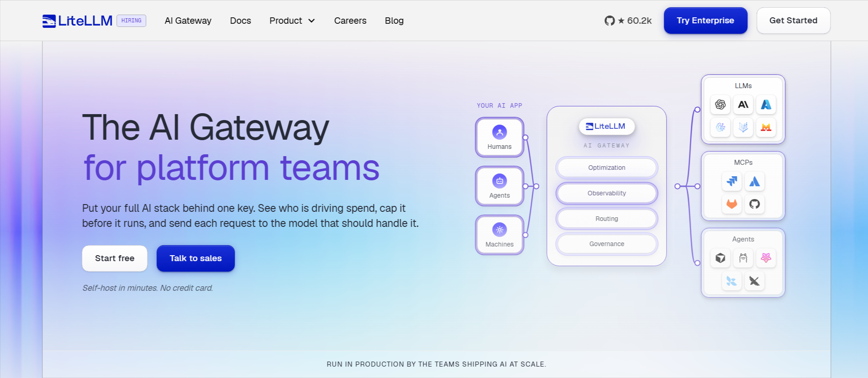Click the Mistral logo in LLMs
This screenshot has width=868, height=378.
766,127
